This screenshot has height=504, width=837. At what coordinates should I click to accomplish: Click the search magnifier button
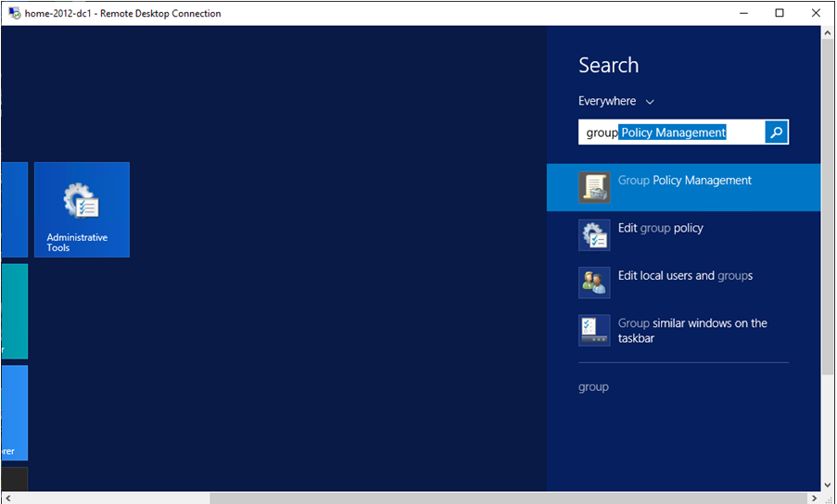pyautogui.click(x=777, y=132)
